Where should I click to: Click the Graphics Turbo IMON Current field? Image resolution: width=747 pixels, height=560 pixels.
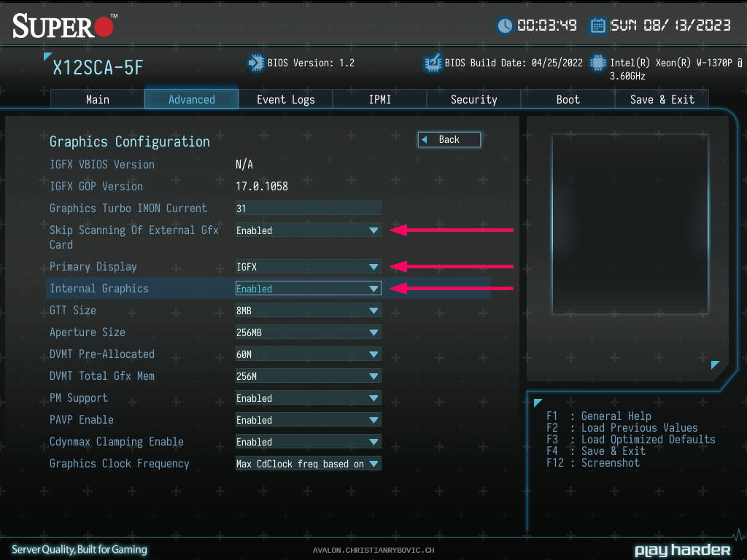pos(308,209)
